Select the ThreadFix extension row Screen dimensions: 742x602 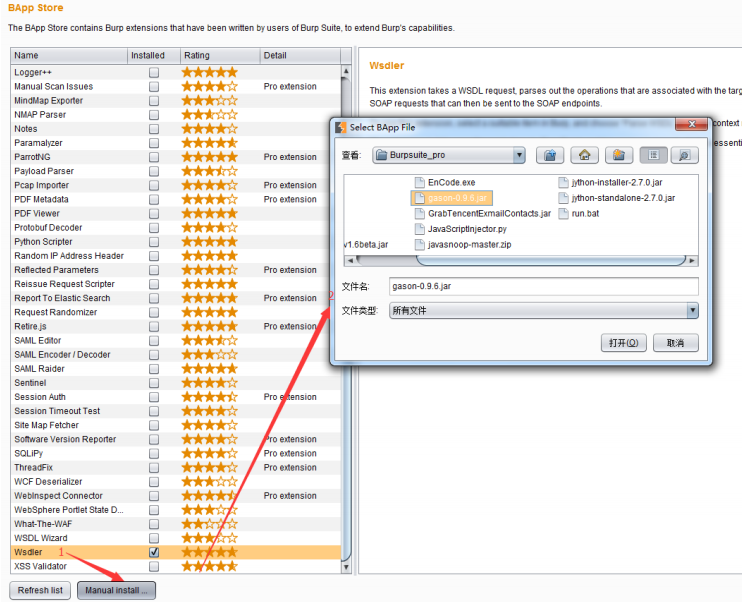[176, 468]
